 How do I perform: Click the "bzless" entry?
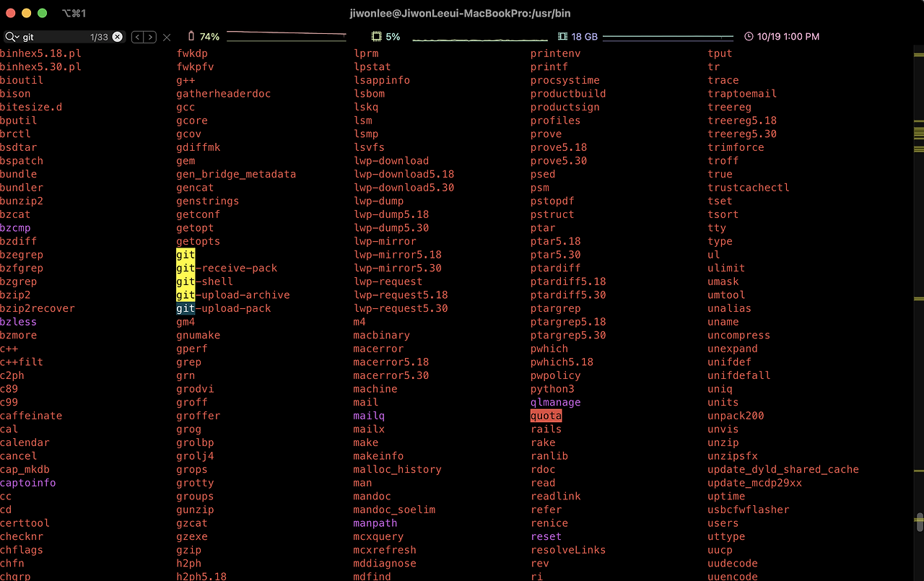[19, 322]
